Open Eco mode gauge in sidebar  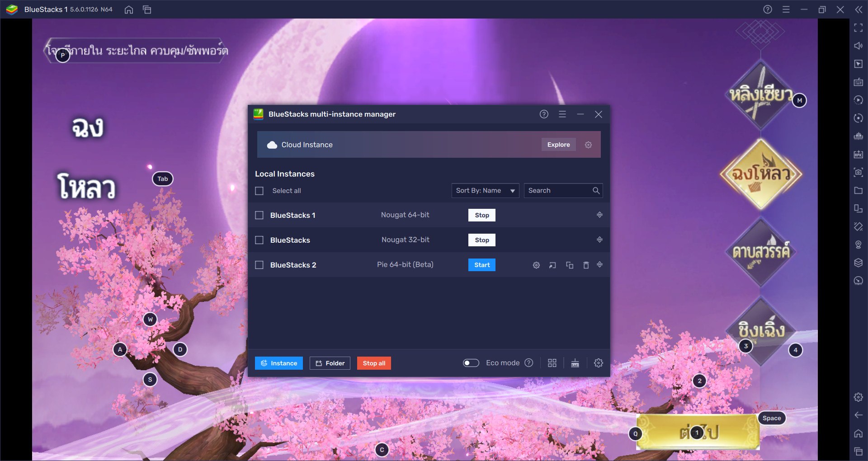(x=859, y=281)
